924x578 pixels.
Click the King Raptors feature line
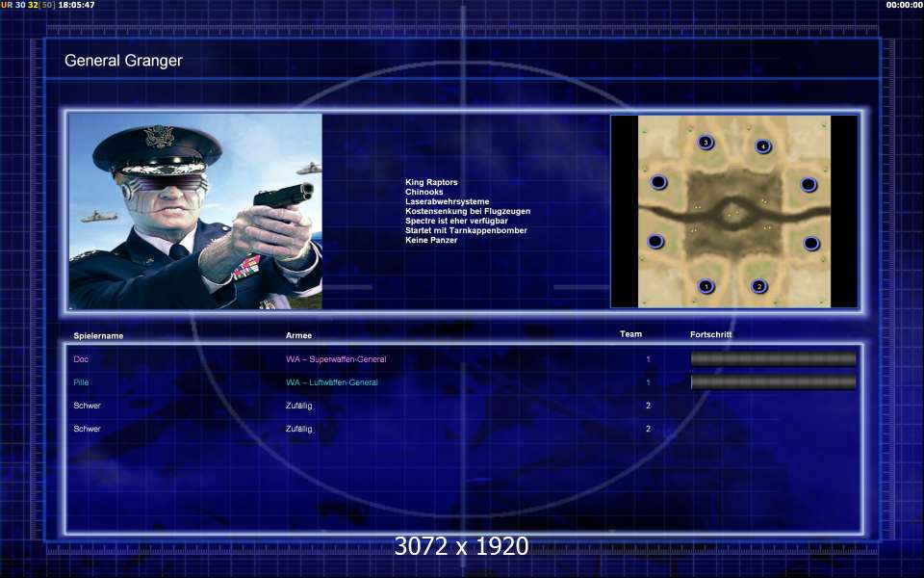pyautogui.click(x=431, y=182)
